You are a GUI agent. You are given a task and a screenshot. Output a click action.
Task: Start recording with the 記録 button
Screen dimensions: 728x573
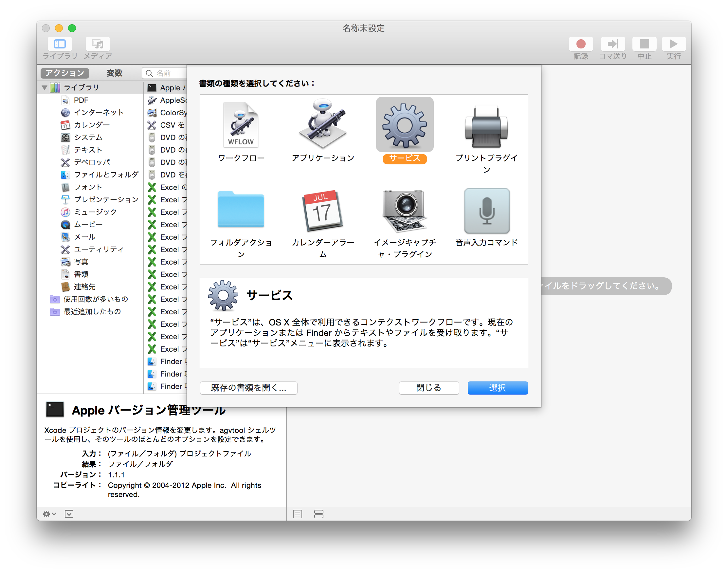(x=581, y=44)
